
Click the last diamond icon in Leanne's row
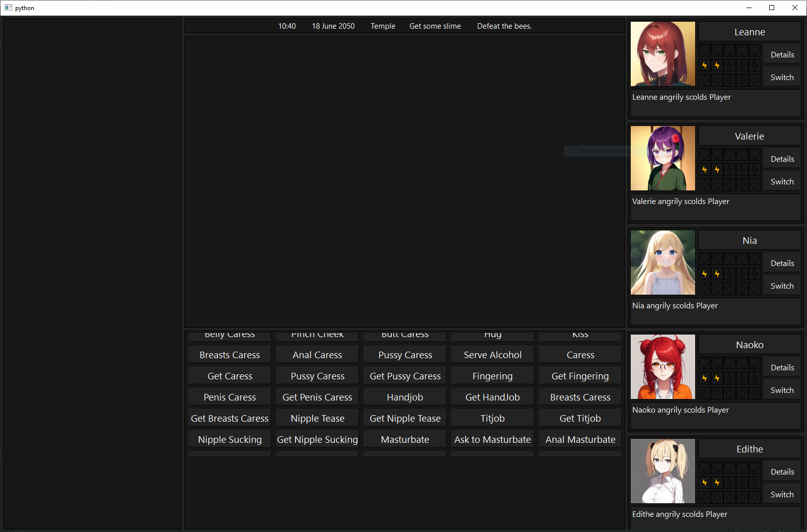click(x=755, y=80)
